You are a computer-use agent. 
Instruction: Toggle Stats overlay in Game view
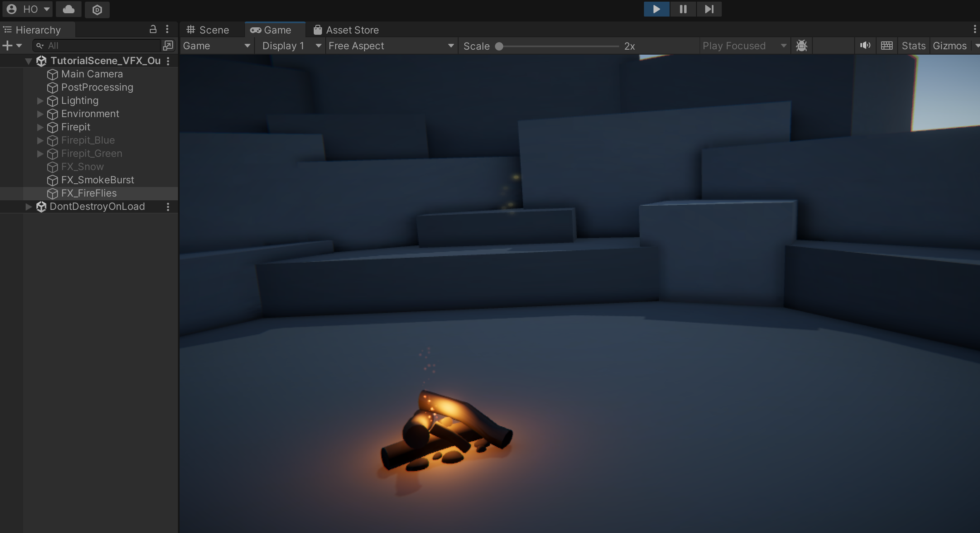(x=913, y=46)
